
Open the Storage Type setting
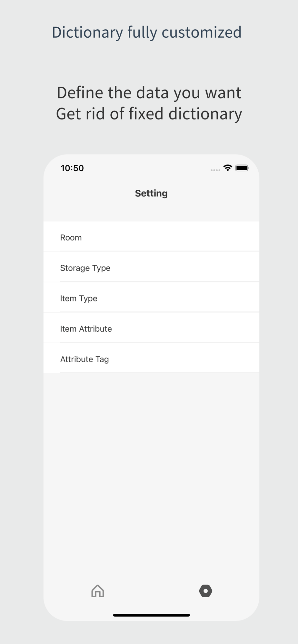coord(151,268)
